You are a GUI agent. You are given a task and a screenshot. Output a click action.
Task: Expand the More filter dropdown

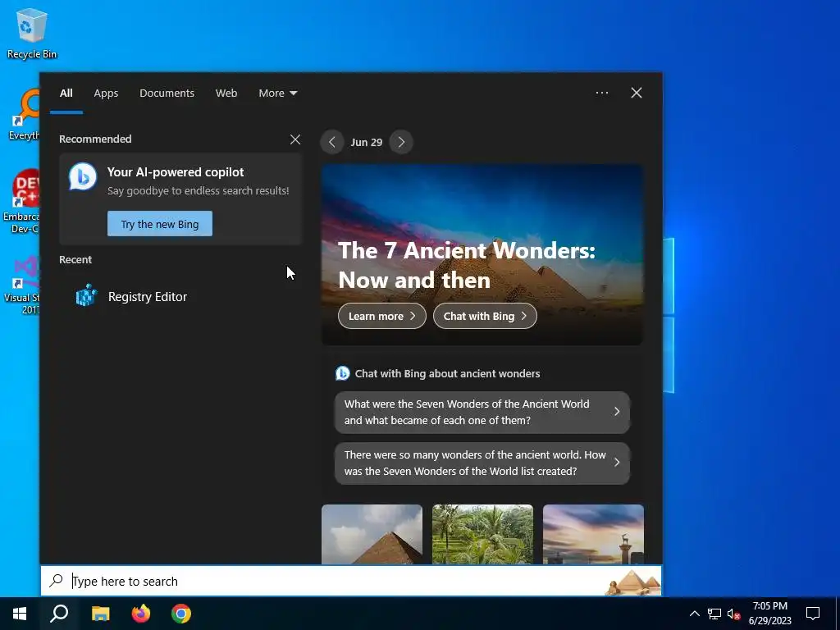pyautogui.click(x=277, y=94)
